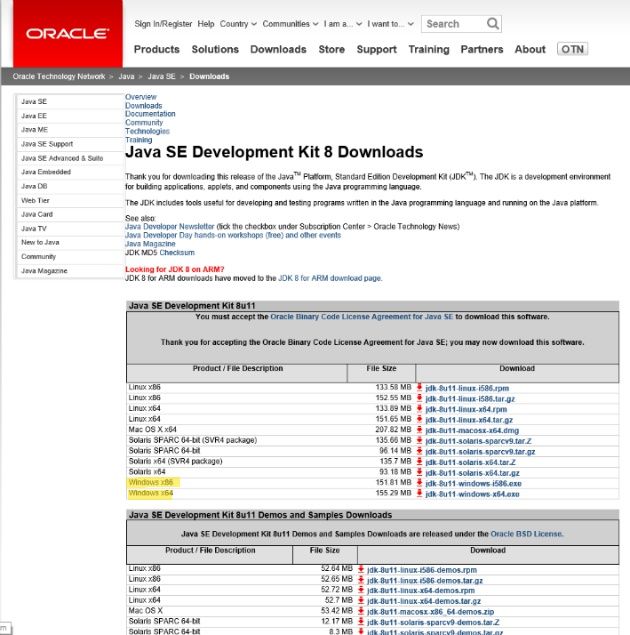Image resolution: width=630 pixels, height=635 pixels.
Task: Click download arrow icon for jdk-8u11-solaris-x64.tar.Z
Action: click(419, 462)
